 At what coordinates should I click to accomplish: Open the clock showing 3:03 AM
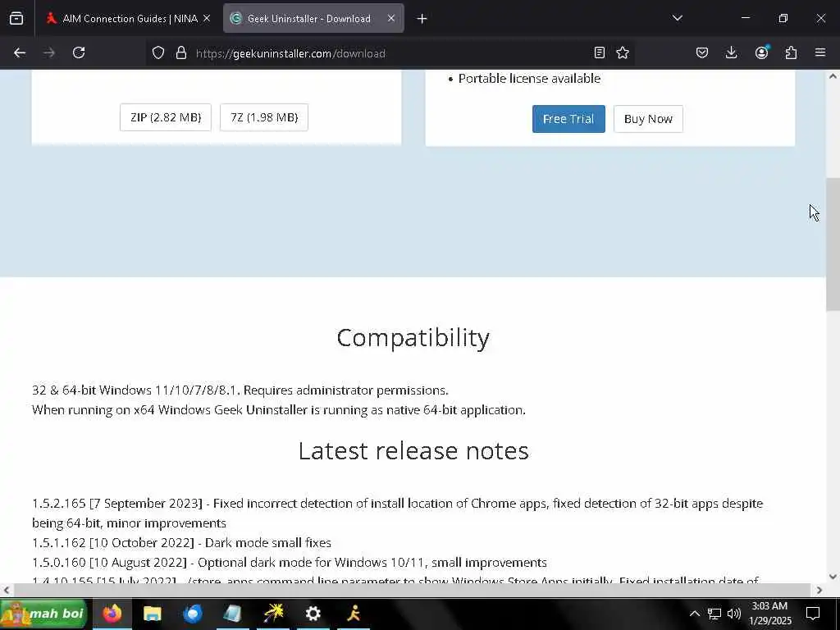click(769, 614)
